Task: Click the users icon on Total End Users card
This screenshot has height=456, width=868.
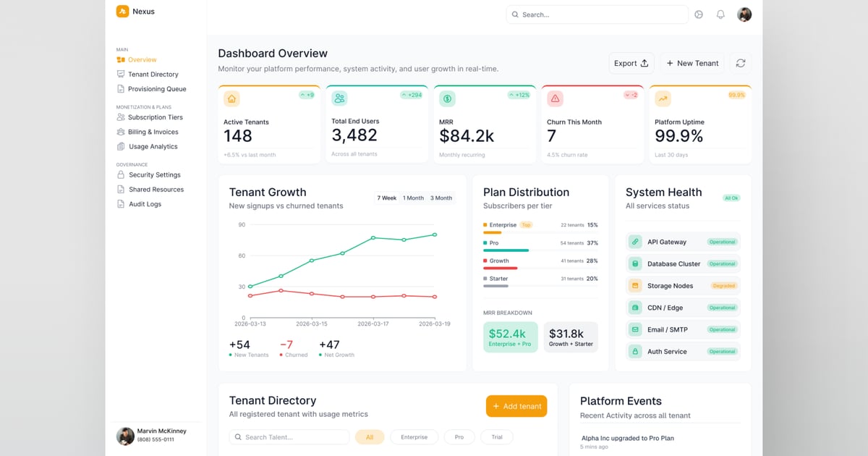Action: click(339, 98)
